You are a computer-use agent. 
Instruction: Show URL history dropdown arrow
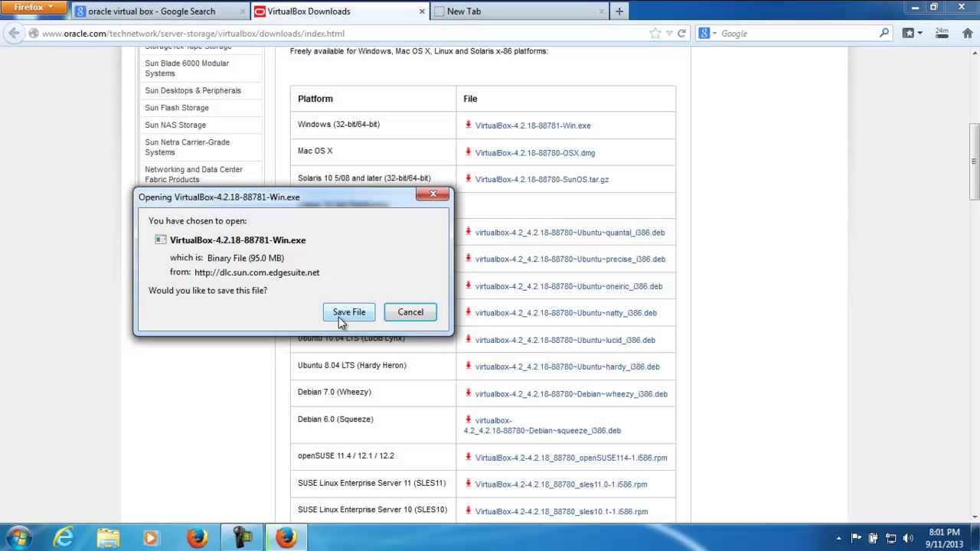[669, 34]
